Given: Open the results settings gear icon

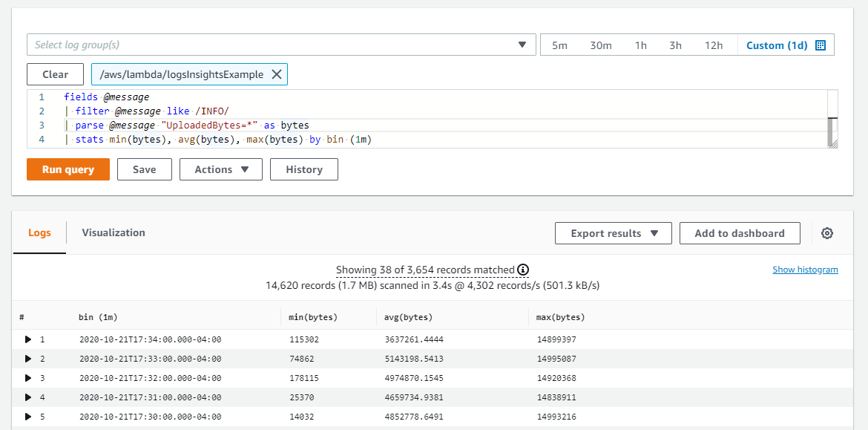Looking at the screenshot, I should pos(827,233).
